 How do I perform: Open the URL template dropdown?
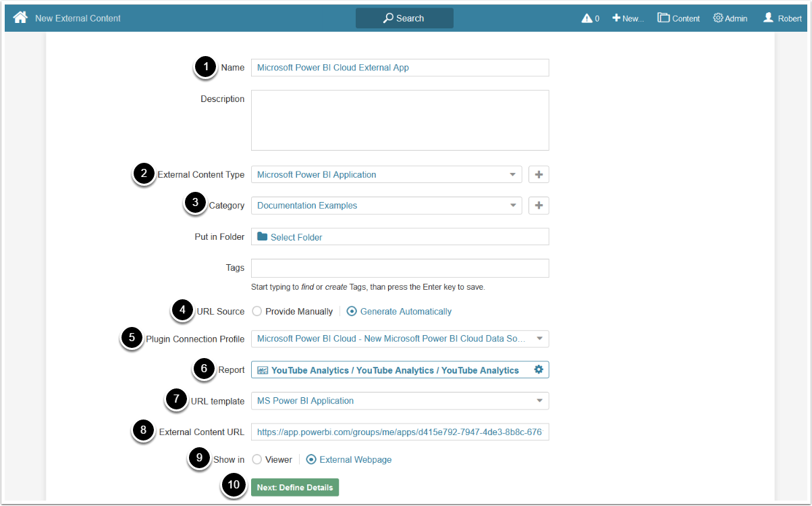(x=400, y=401)
